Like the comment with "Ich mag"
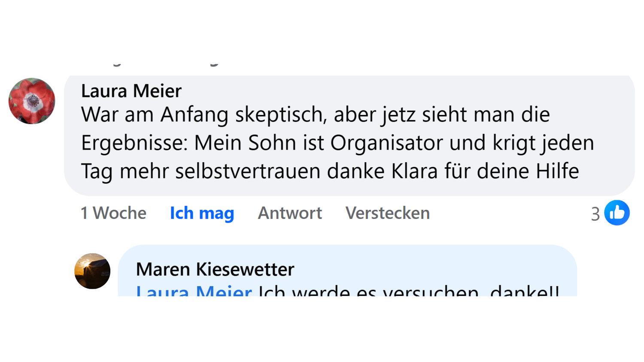This screenshot has height=362, width=644. pyautogui.click(x=202, y=213)
